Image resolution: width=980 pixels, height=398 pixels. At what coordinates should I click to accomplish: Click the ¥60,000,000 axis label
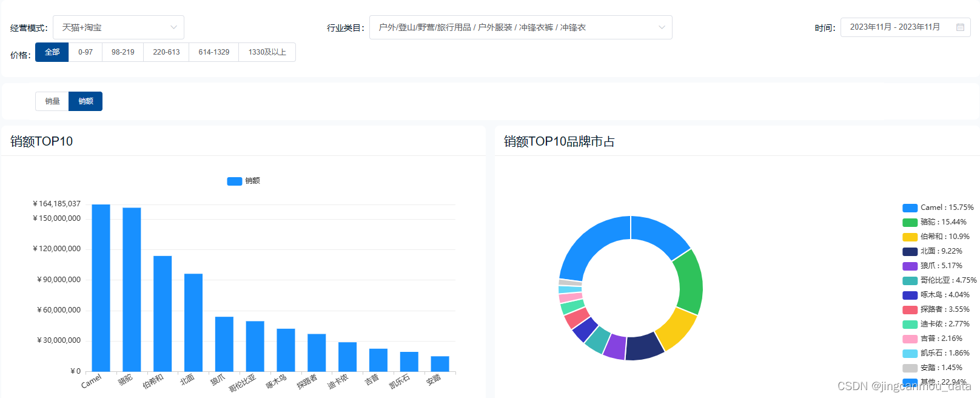pyautogui.click(x=59, y=310)
